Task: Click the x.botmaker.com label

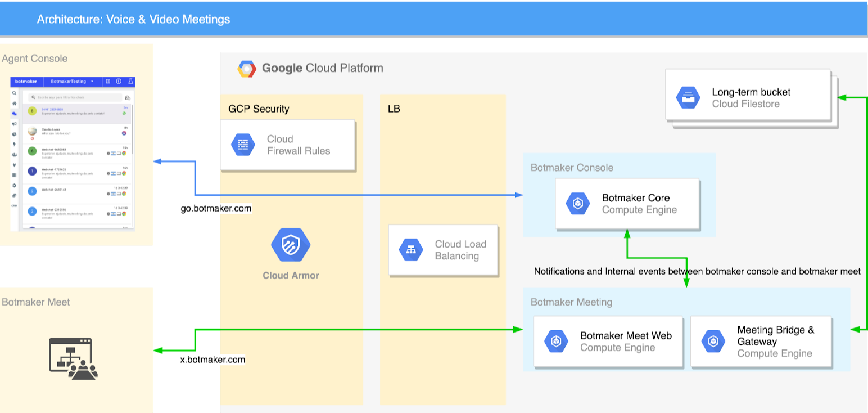Action: (x=213, y=360)
